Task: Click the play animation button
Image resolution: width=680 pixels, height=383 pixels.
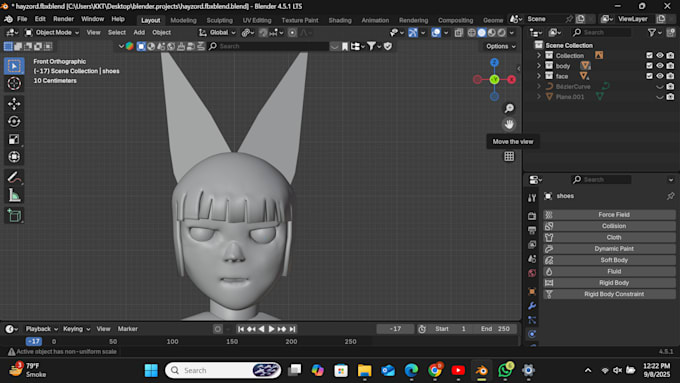Action: 271,329
